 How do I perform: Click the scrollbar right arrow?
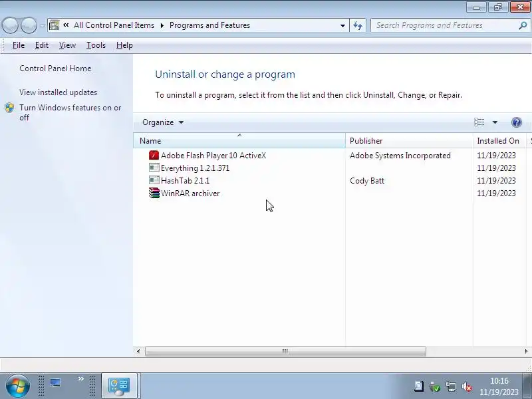coord(526,351)
